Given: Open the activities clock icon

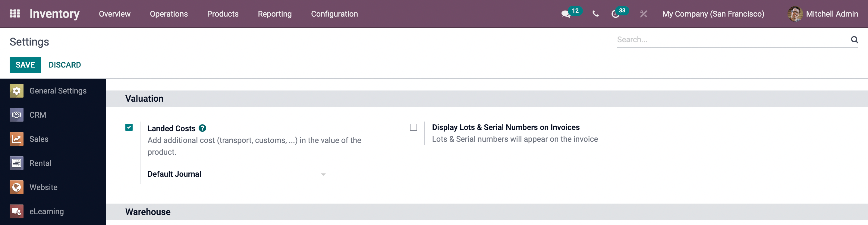Looking at the screenshot, I should click(x=615, y=14).
